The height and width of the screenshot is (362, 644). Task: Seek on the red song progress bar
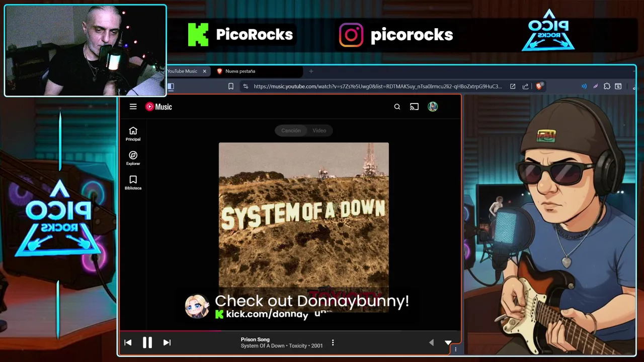[x=170, y=331]
